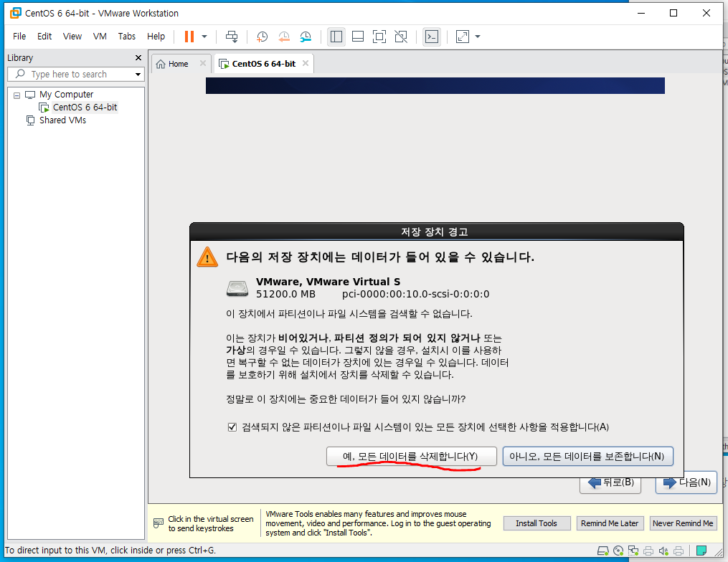
Task: Click the Back (뒤로) button
Action: pos(610,483)
